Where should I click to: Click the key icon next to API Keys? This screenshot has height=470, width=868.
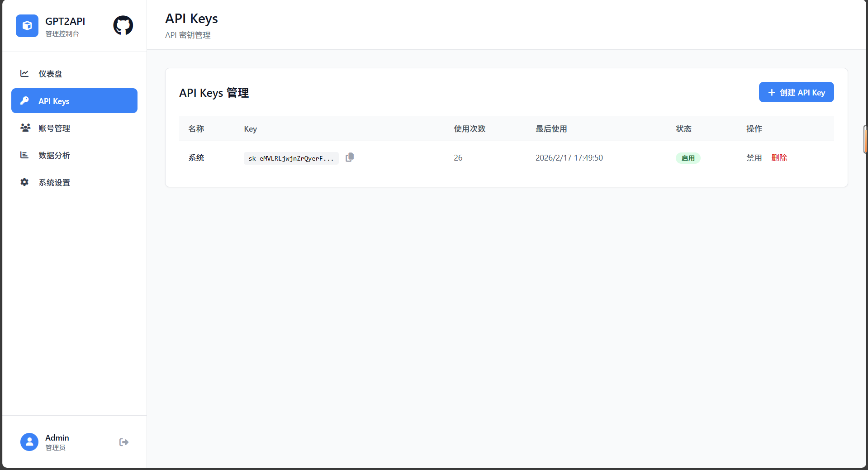pos(24,101)
